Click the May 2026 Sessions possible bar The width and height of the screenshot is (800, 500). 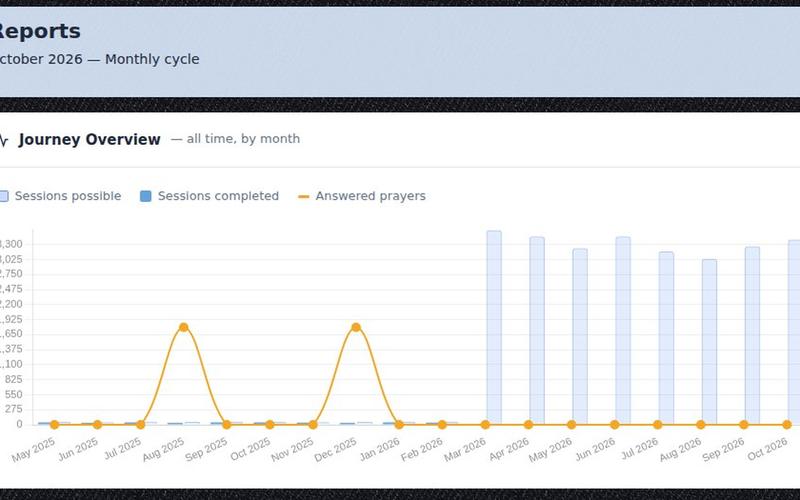[x=580, y=336]
